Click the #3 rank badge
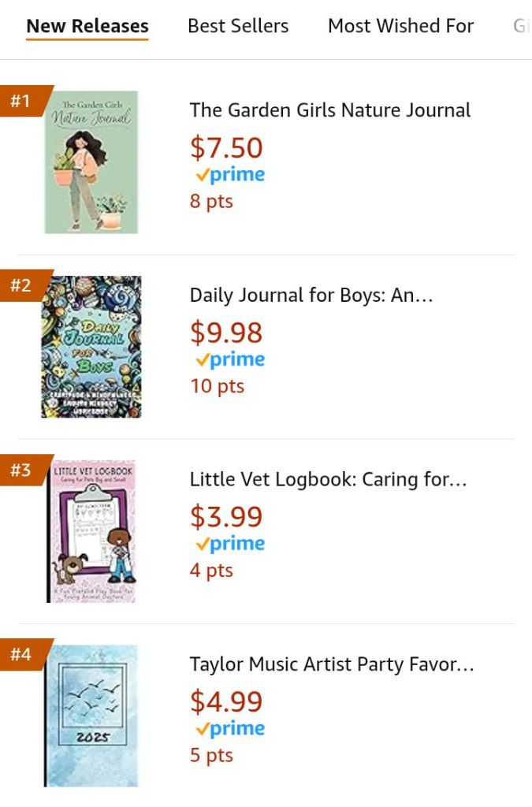 (x=21, y=470)
